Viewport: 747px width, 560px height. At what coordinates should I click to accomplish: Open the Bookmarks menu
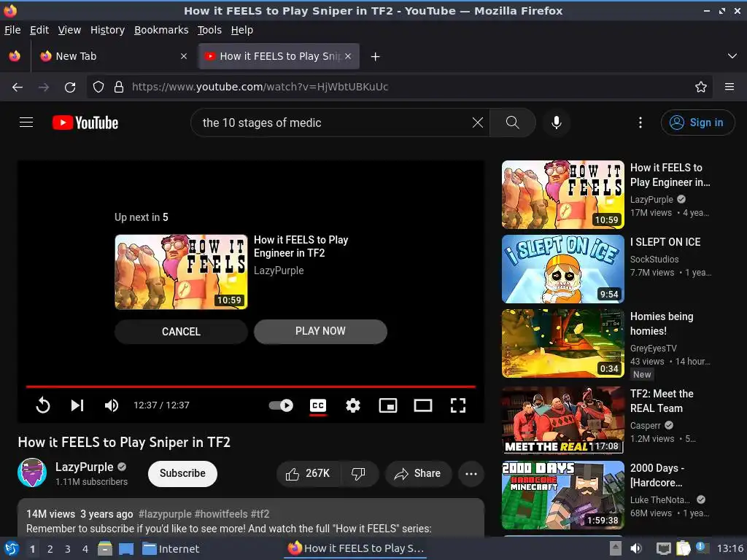pyautogui.click(x=161, y=30)
